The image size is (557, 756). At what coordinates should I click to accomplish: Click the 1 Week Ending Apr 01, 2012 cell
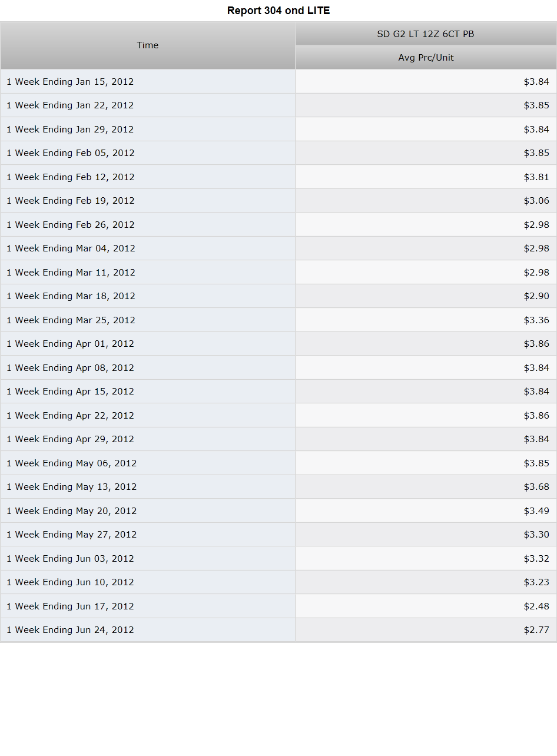click(x=148, y=344)
